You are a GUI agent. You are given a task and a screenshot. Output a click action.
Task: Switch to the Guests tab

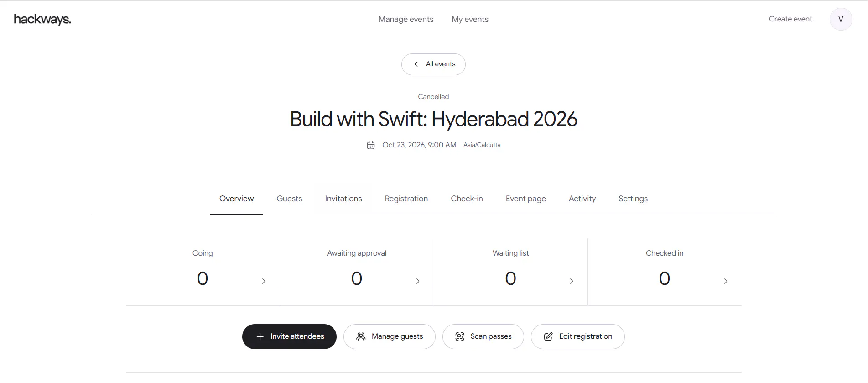click(289, 199)
